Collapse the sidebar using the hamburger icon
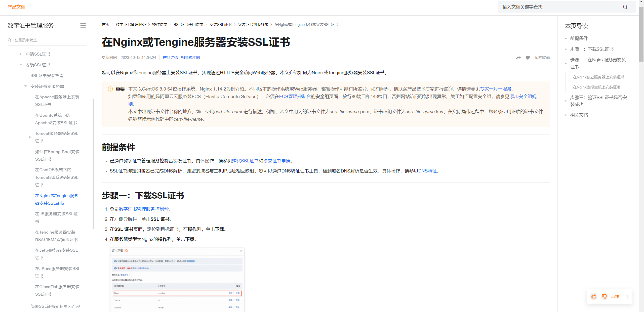The image size is (644, 312). (83, 25)
